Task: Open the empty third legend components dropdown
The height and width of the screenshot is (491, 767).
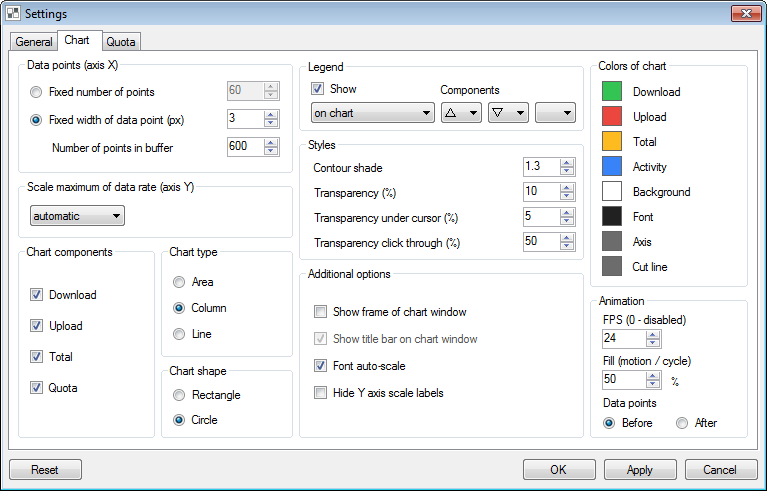Action: pyautogui.click(x=556, y=113)
